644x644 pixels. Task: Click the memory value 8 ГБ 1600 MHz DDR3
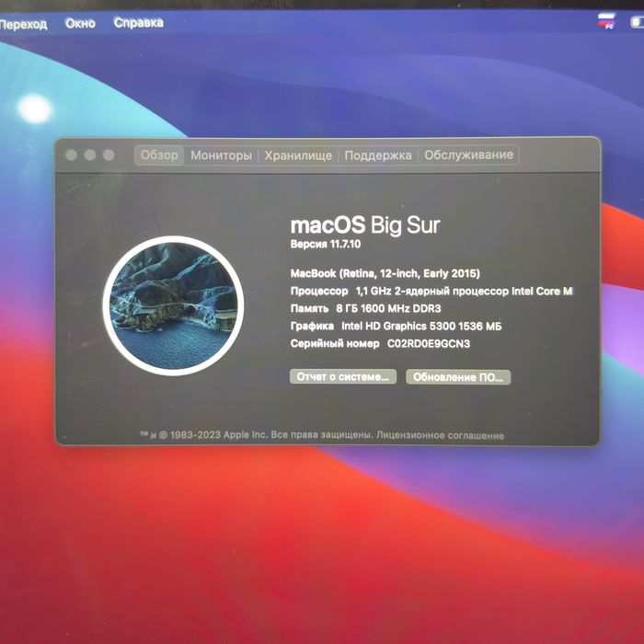[x=388, y=308]
